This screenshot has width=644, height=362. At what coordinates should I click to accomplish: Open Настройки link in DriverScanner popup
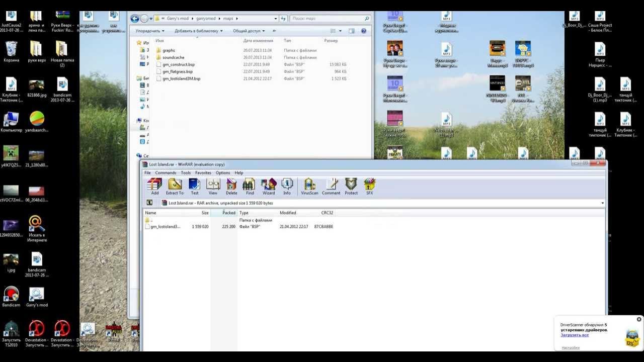coord(571,347)
